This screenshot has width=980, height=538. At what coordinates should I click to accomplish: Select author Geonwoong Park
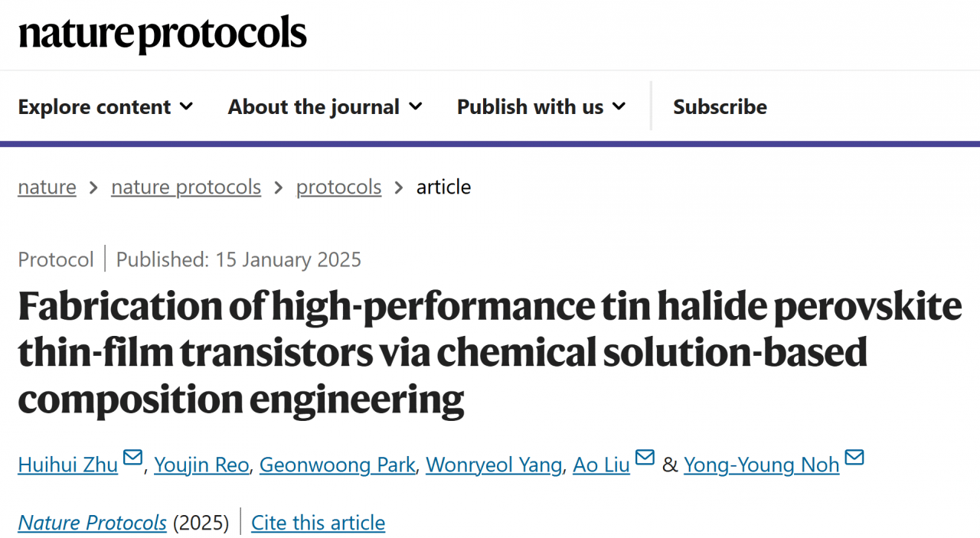pyautogui.click(x=337, y=465)
